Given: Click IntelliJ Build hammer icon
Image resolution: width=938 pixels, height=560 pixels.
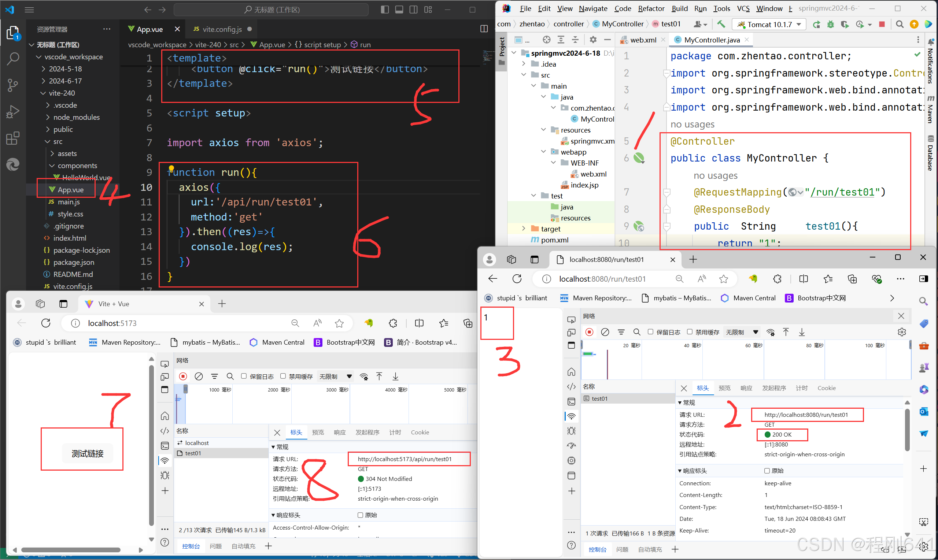Looking at the screenshot, I should tap(721, 25).
